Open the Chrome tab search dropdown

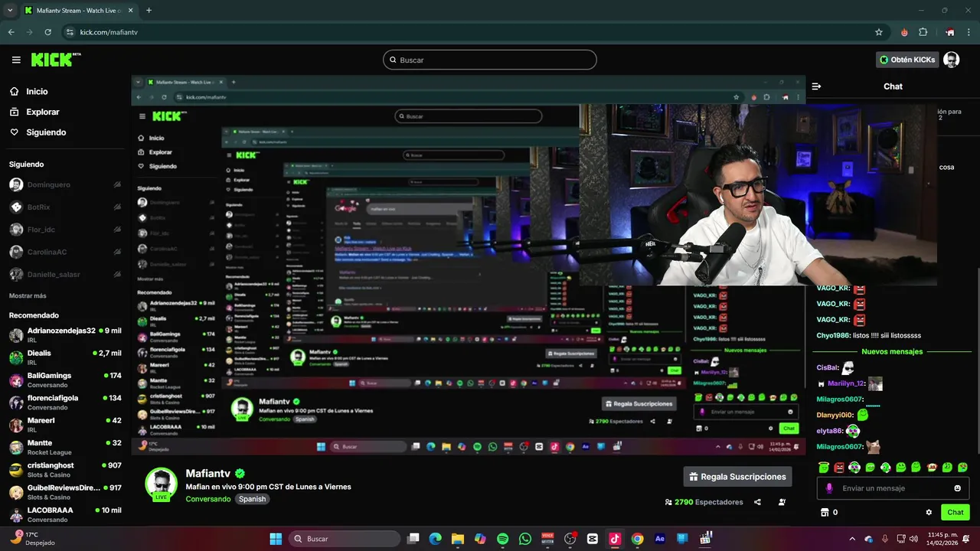[x=10, y=11]
